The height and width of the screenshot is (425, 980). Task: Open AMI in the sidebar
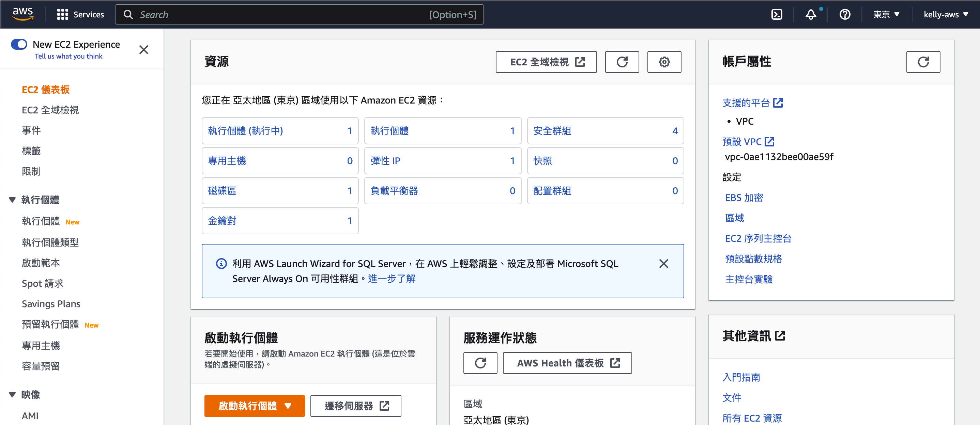point(30,415)
